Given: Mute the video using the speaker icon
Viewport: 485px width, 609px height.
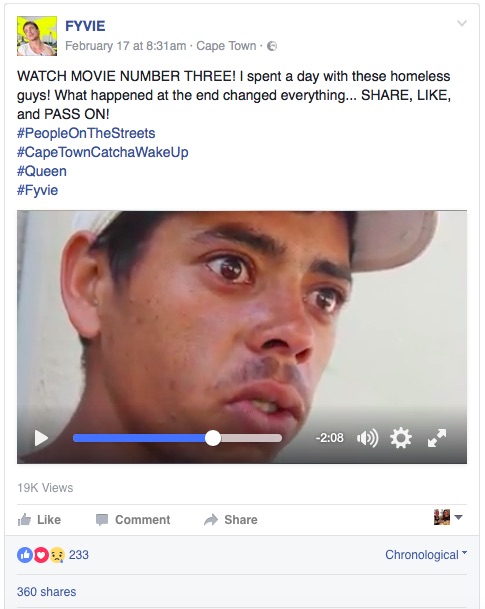Looking at the screenshot, I should [367, 438].
